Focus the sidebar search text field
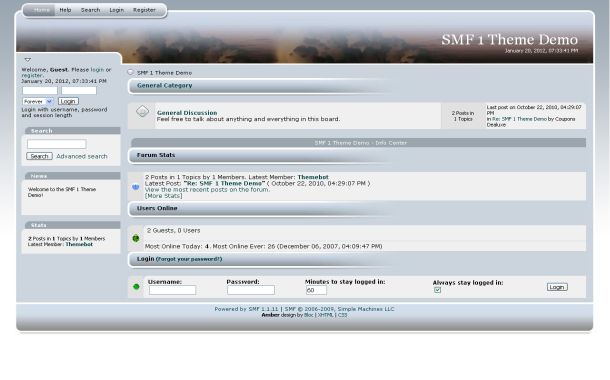 (x=56, y=144)
